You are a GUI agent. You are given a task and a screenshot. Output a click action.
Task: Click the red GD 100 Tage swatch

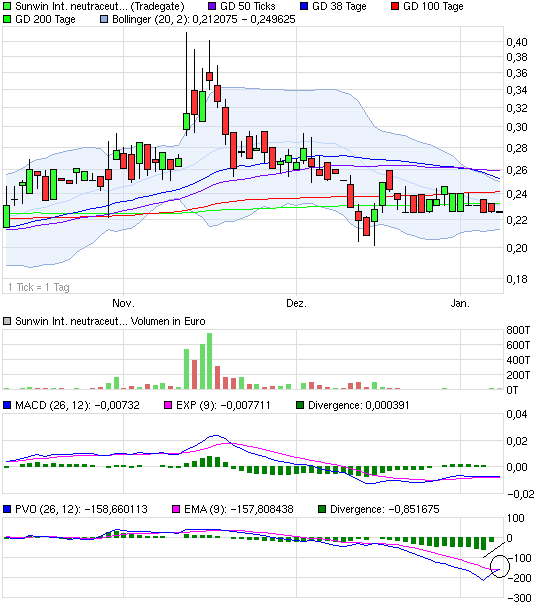tap(395, 6)
